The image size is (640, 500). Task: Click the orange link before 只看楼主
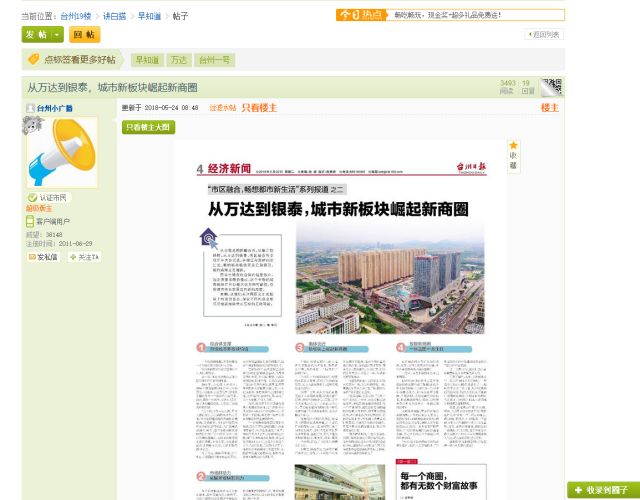pos(222,108)
